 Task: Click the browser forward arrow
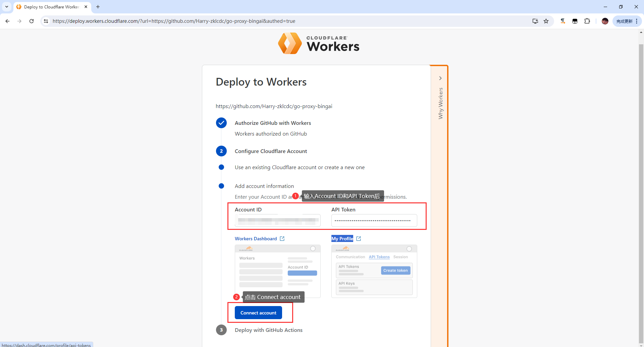19,21
